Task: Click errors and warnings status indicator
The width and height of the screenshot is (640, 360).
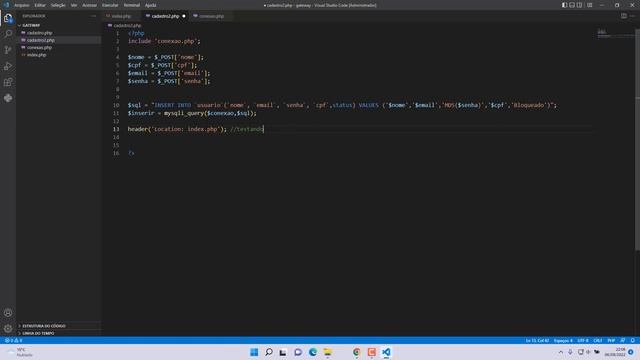Action: [x=13, y=340]
